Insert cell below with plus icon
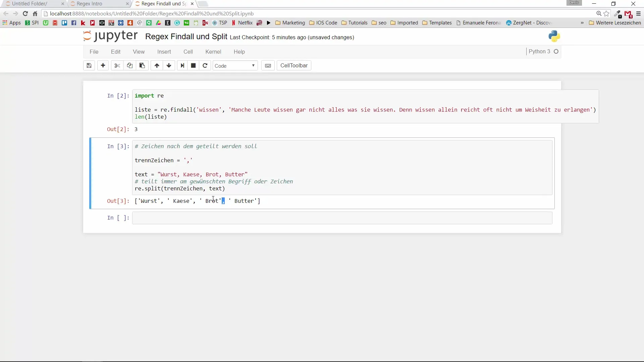Viewport: 644px width, 362px height. point(103,66)
